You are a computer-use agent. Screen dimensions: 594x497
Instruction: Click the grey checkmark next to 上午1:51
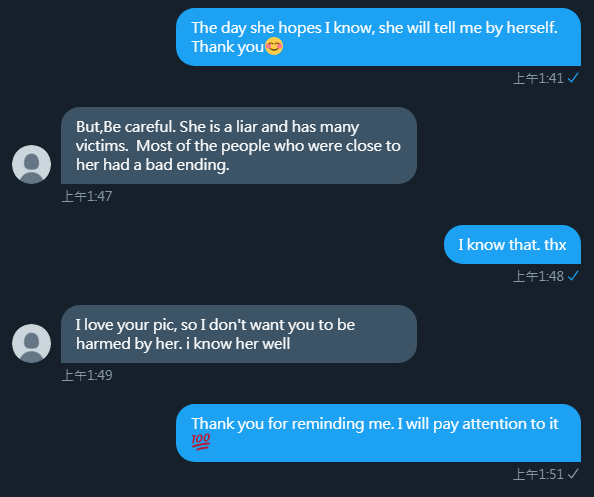coord(573,474)
